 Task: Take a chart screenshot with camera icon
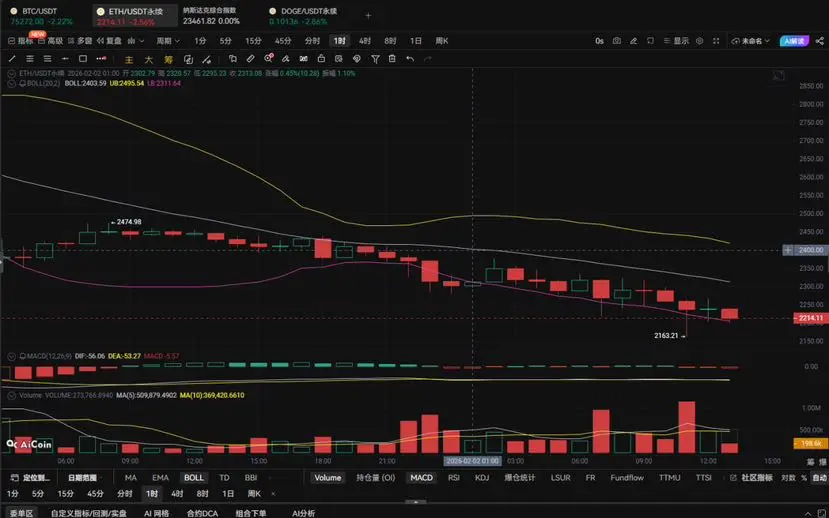[616, 41]
